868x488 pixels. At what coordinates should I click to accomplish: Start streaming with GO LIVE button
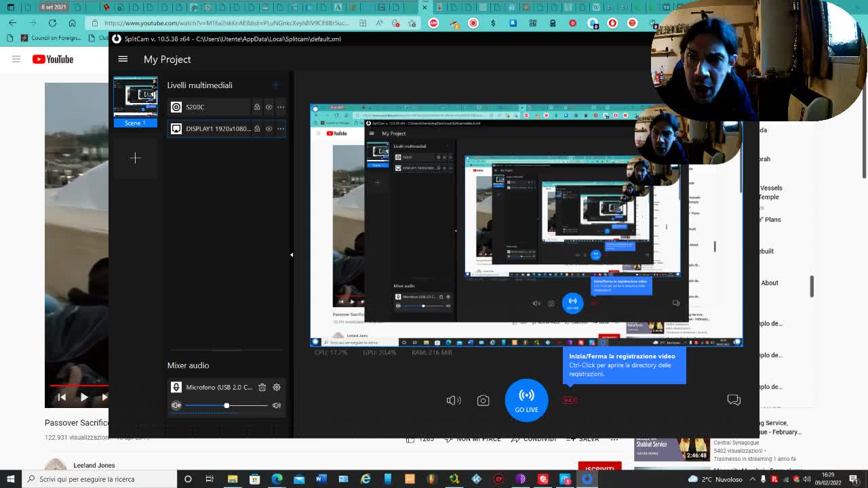click(x=526, y=400)
